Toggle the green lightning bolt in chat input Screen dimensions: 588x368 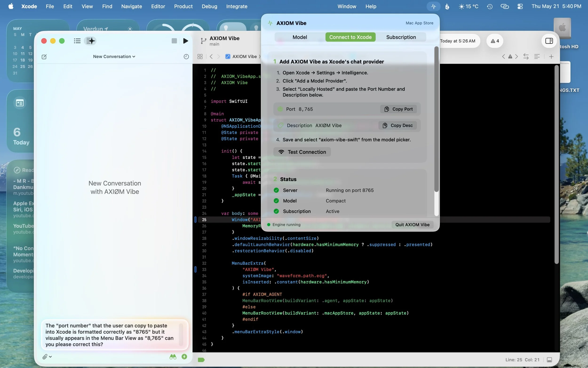[x=184, y=356]
